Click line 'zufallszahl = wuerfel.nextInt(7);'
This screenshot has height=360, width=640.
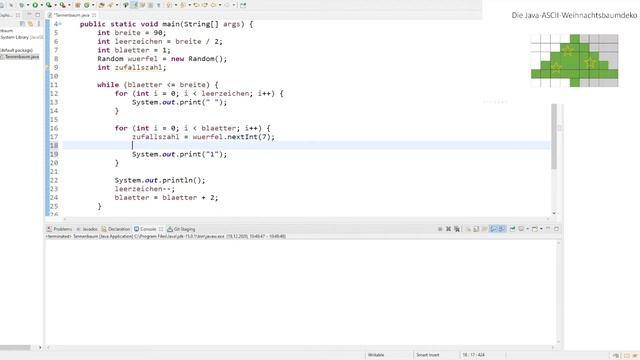(x=203, y=137)
